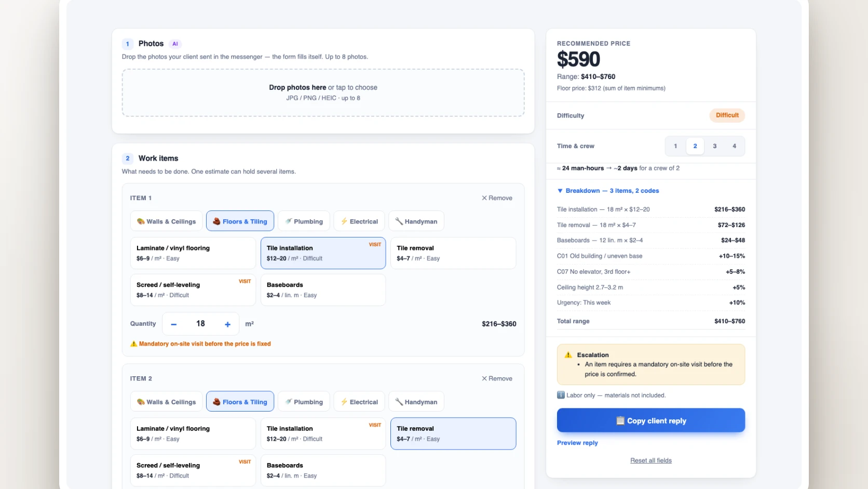Screen dimensions: 868x489
Task: Choose Tile installation card in Item 2
Action: point(323,433)
